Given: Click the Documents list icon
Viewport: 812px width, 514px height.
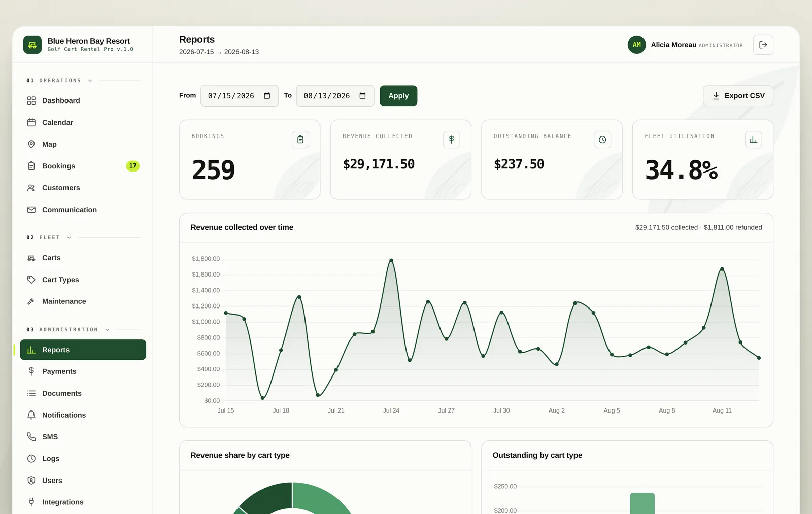Looking at the screenshot, I should click(x=31, y=393).
